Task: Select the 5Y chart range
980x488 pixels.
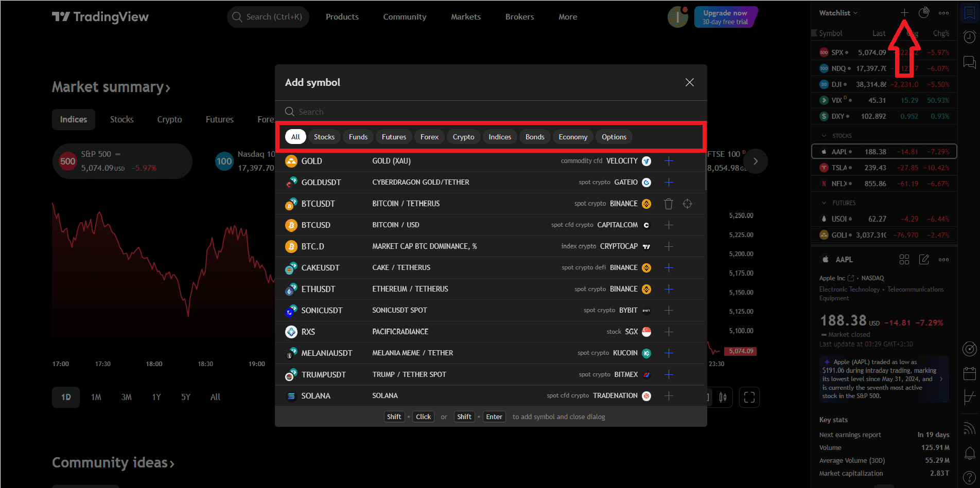Action: pyautogui.click(x=186, y=397)
